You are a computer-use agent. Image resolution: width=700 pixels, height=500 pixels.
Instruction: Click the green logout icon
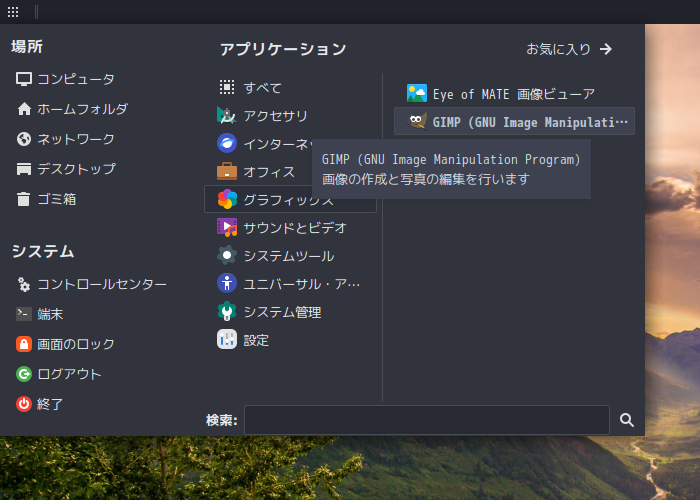click(x=24, y=374)
